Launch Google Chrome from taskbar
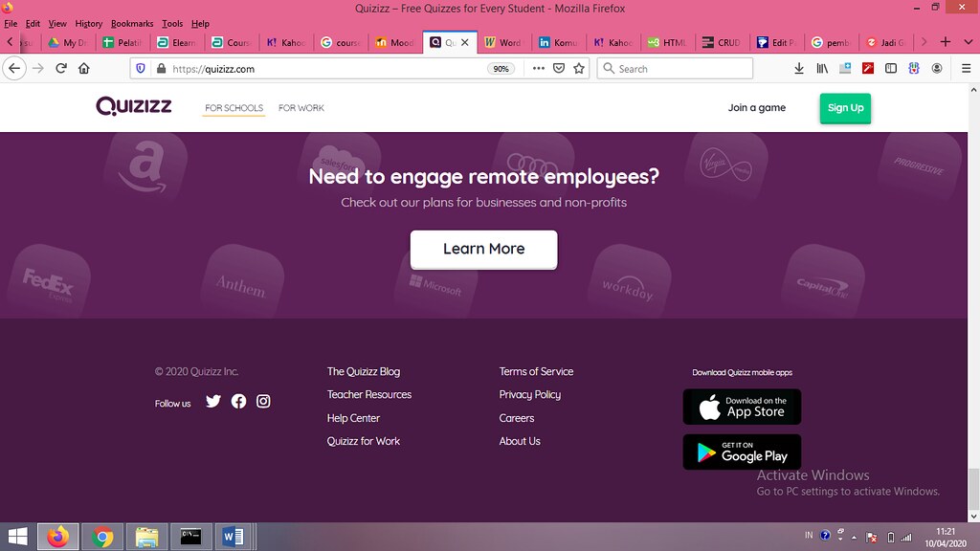Viewport: 980px width, 551px height. click(x=102, y=537)
